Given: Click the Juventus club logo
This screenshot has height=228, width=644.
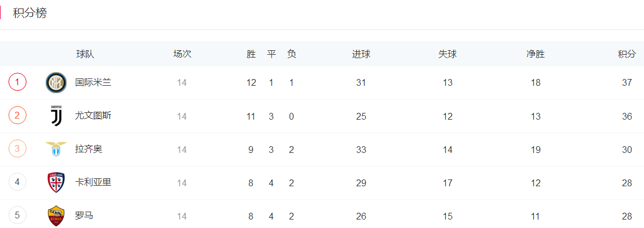Looking at the screenshot, I should click(x=56, y=116).
